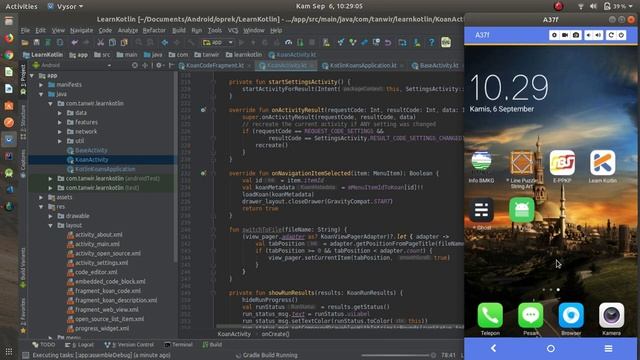Click the onCreate() breadcrumb at editor bottom
This screenshot has width=640, height=360.
pos(276,334)
